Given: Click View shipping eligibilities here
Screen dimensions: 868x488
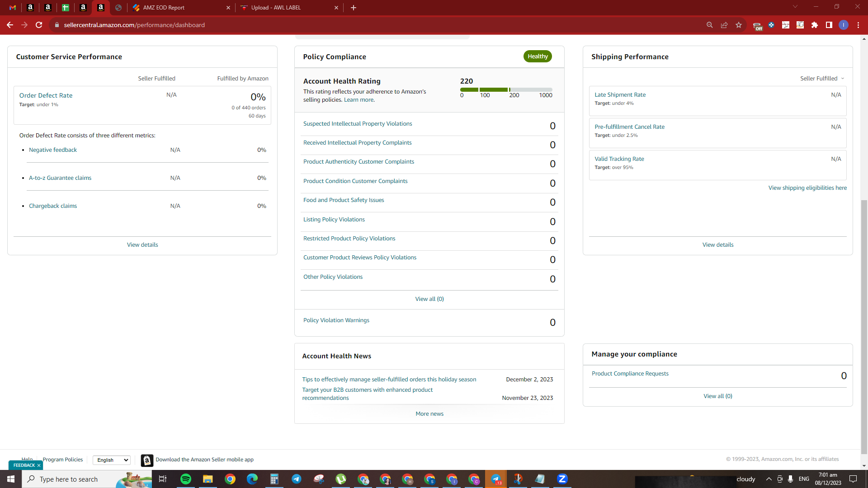Looking at the screenshot, I should [807, 188].
